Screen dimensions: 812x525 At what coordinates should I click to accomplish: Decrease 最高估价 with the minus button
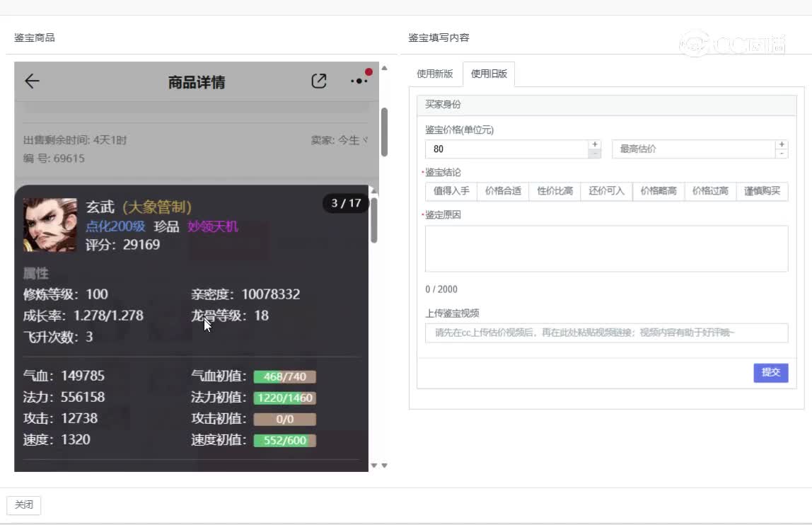782,154
